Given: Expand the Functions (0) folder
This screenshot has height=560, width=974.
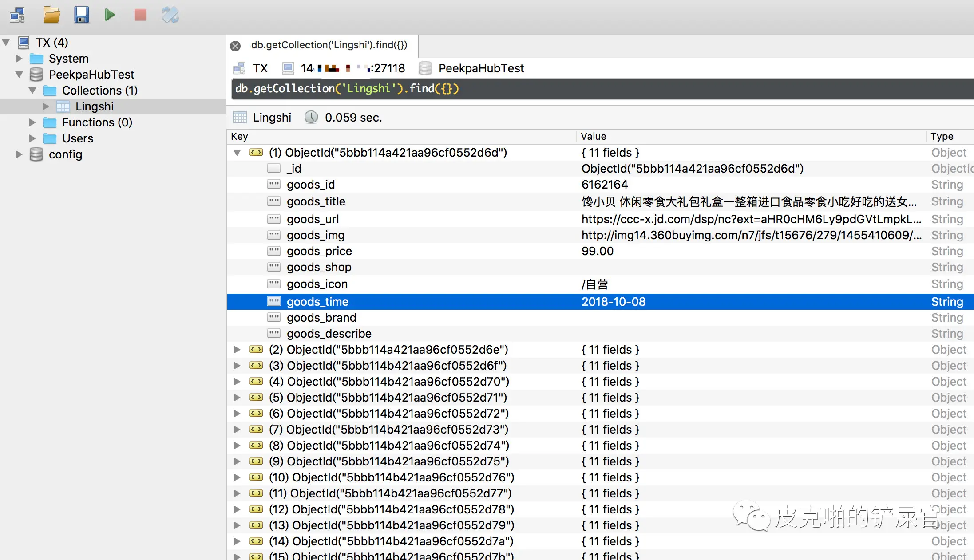Looking at the screenshot, I should 32,122.
